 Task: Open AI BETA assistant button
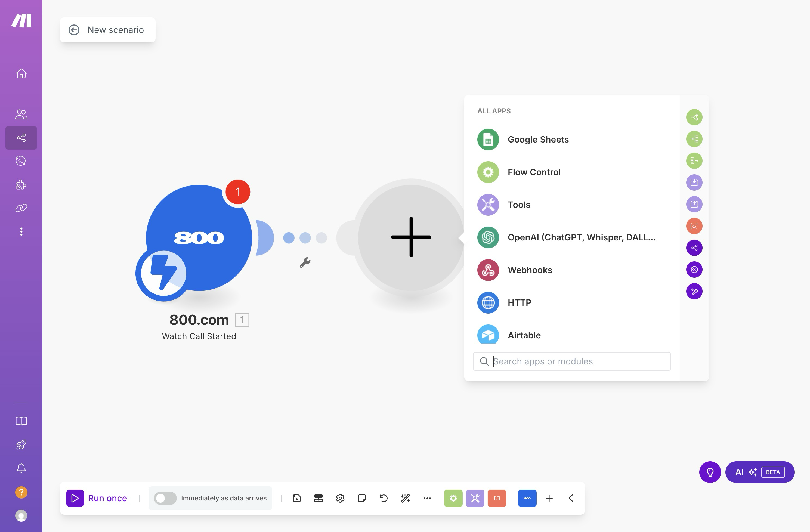point(760,472)
